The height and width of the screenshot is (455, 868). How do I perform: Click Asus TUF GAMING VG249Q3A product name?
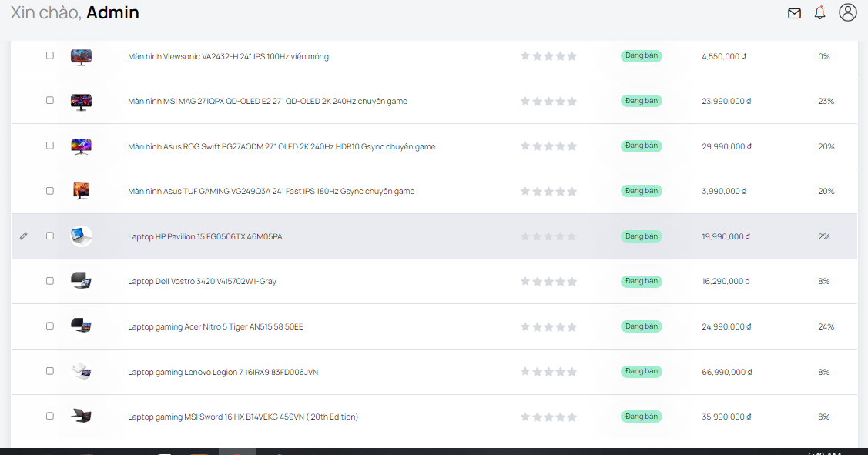tap(270, 192)
